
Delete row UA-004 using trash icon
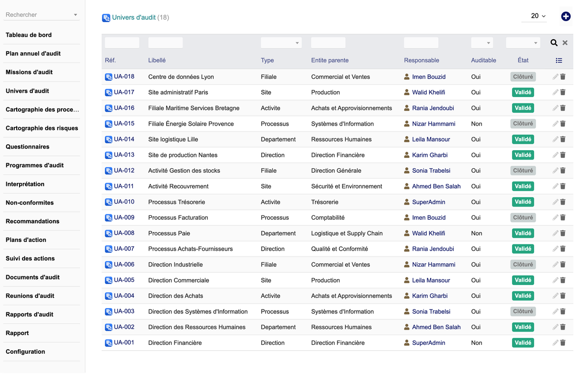(x=563, y=296)
